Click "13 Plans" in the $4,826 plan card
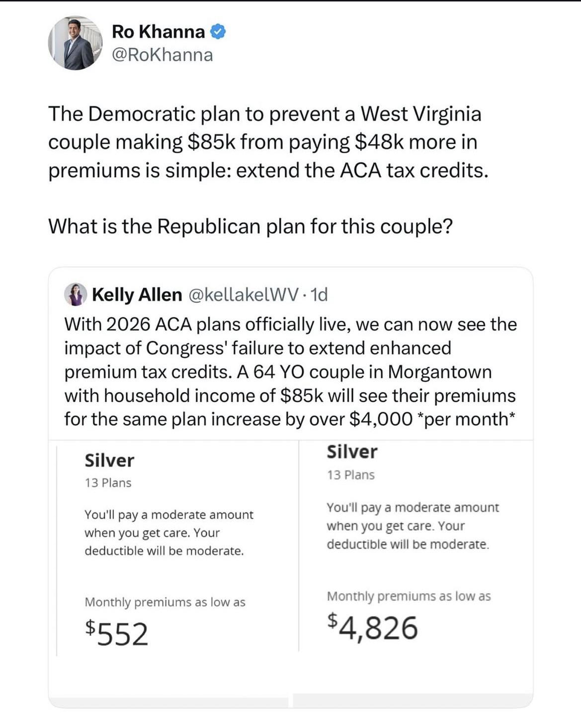581x728 pixels. point(350,475)
